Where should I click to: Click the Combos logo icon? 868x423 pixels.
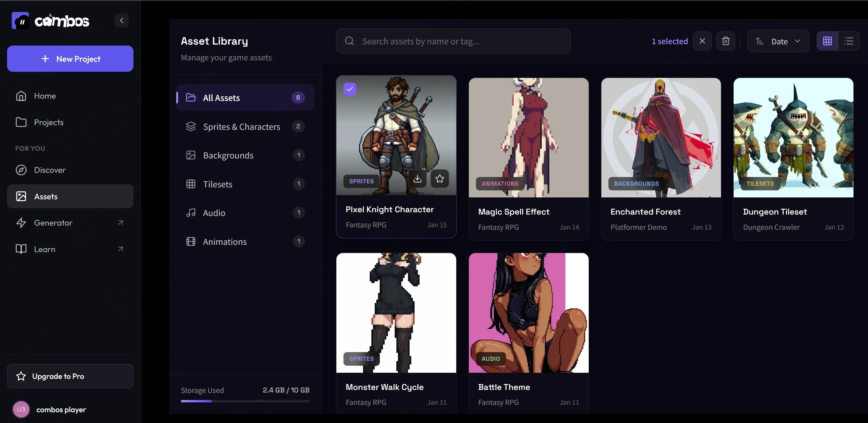click(20, 21)
